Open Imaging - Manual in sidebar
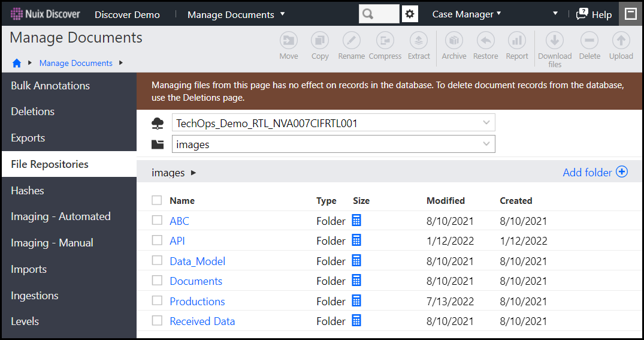644x340 pixels. click(69, 243)
